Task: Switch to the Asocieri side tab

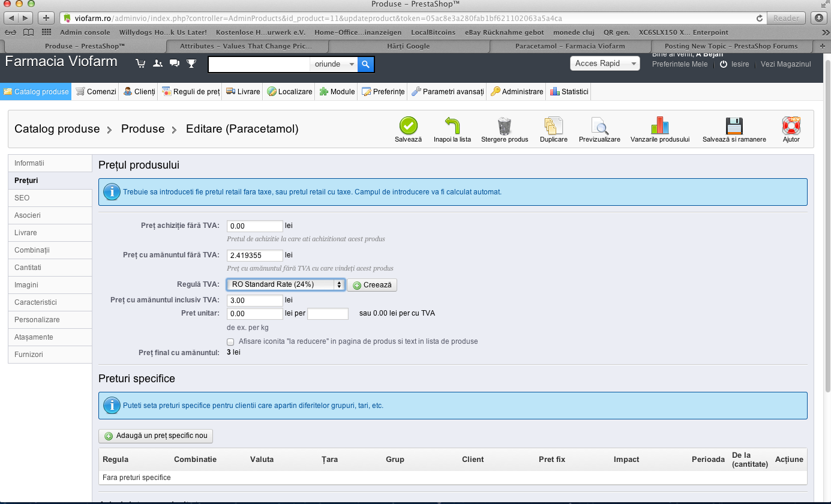Action: [x=50, y=215]
